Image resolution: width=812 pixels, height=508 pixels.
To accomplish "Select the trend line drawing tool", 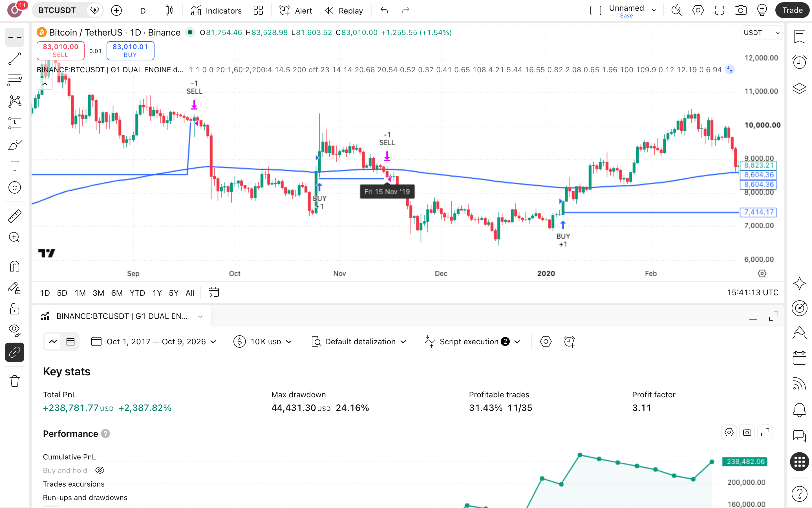I will click(x=14, y=58).
